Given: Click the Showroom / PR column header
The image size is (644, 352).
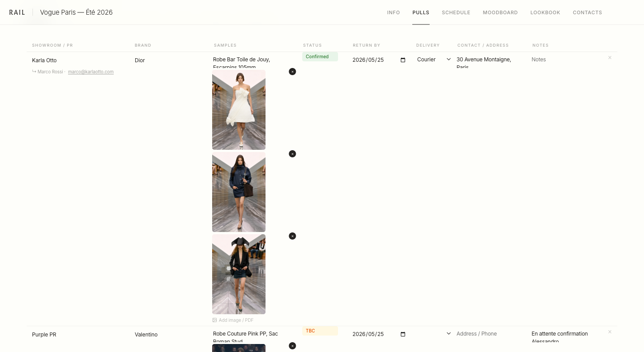Looking at the screenshot, I should [x=52, y=45].
